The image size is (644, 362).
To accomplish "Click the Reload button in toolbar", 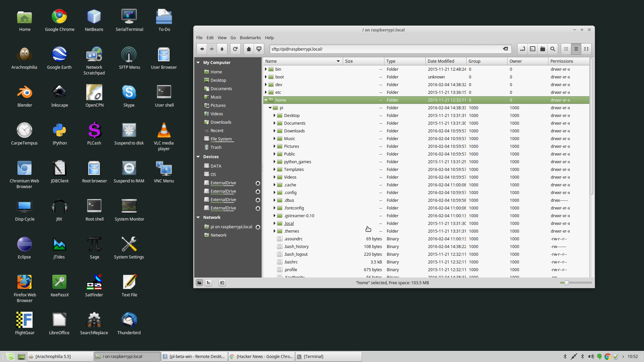I will pos(235,49).
